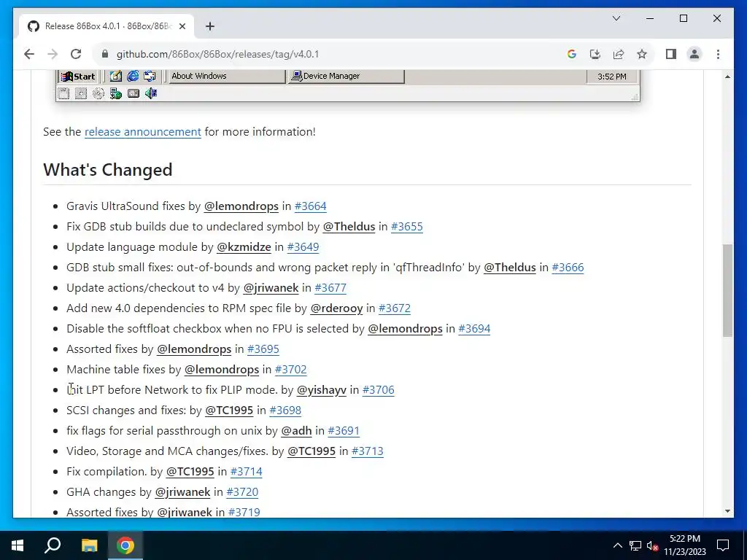
Task: Reload the GitHub release page
Action: [x=76, y=54]
